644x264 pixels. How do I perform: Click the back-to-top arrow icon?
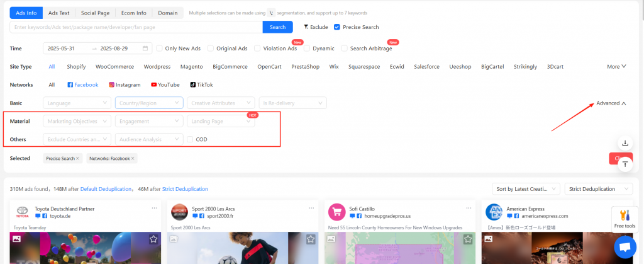pyautogui.click(x=625, y=164)
